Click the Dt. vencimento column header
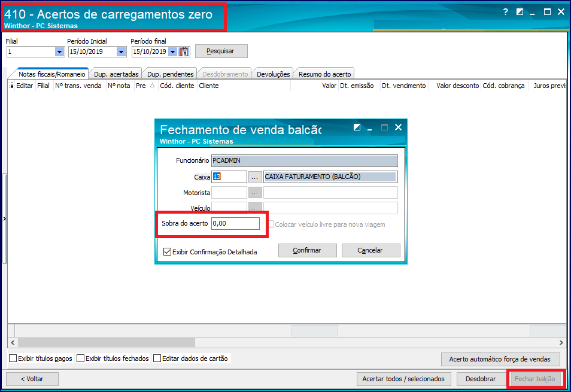Viewport: 571px width, 392px height. point(404,86)
